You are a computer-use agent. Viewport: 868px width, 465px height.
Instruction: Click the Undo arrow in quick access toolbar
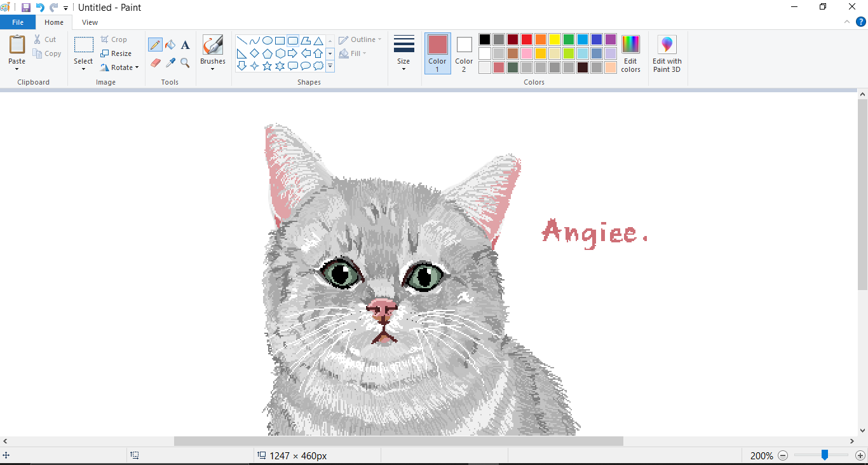click(39, 7)
